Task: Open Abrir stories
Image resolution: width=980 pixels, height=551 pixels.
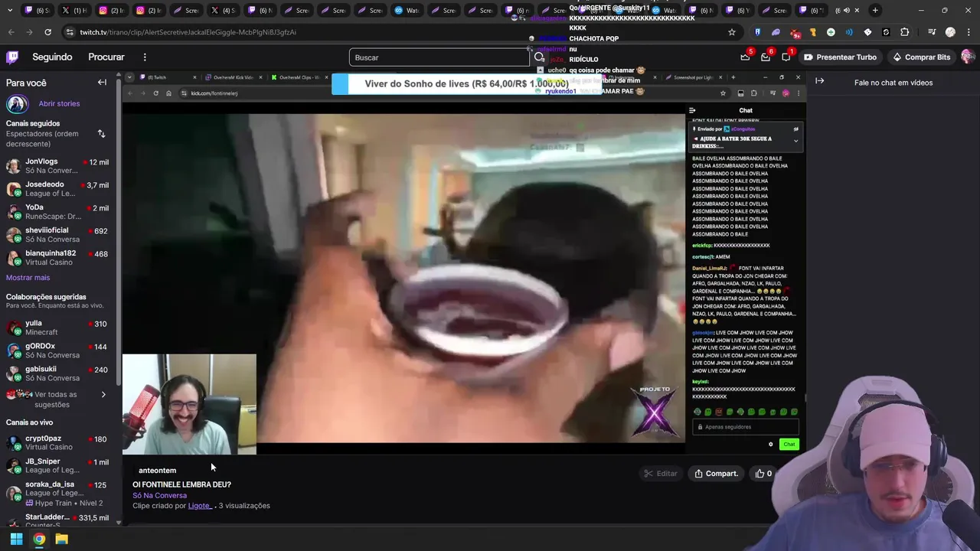Action: click(x=59, y=103)
